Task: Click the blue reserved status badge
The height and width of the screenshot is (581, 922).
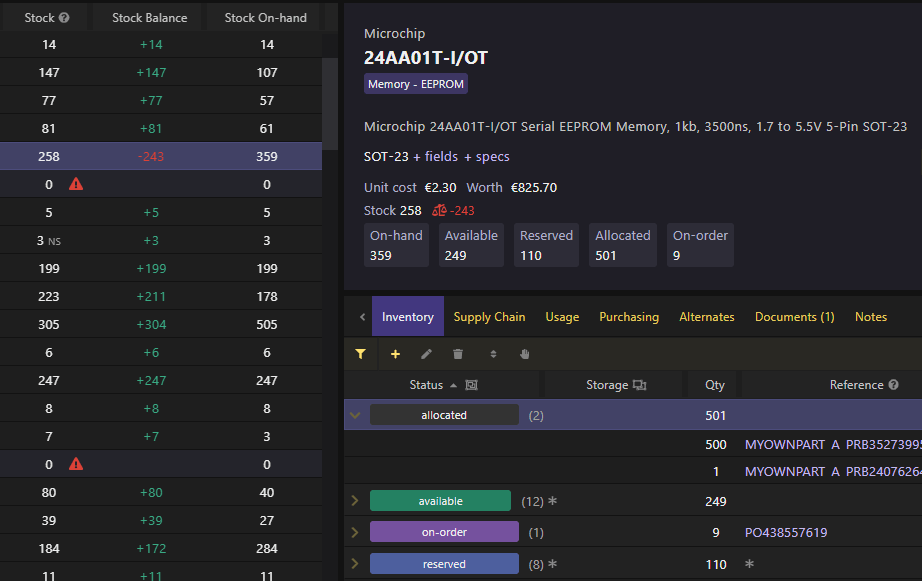Action: [444, 563]
